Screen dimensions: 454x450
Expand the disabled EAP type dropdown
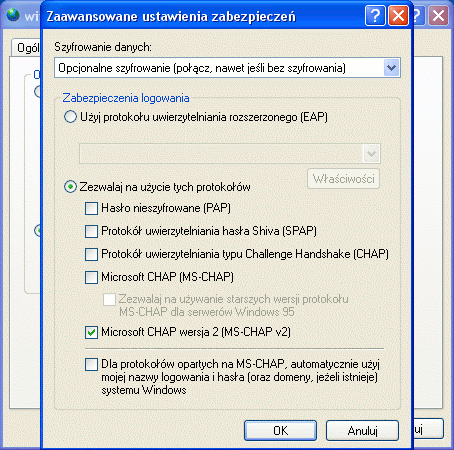point(371,154)
